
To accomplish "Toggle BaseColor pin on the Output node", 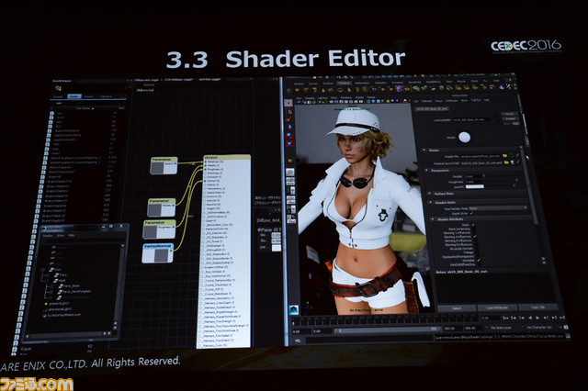I will pos(205,162).
